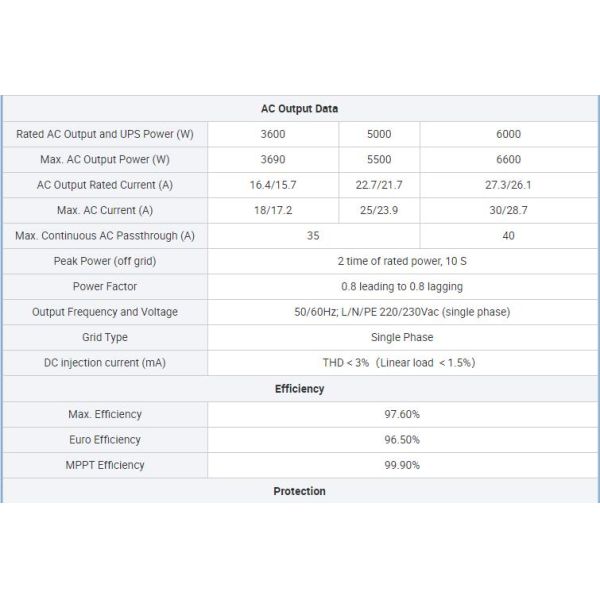Click the Peak Power (off grid) label
Viewport: 600px width, 600px height.
coord(105,261)
